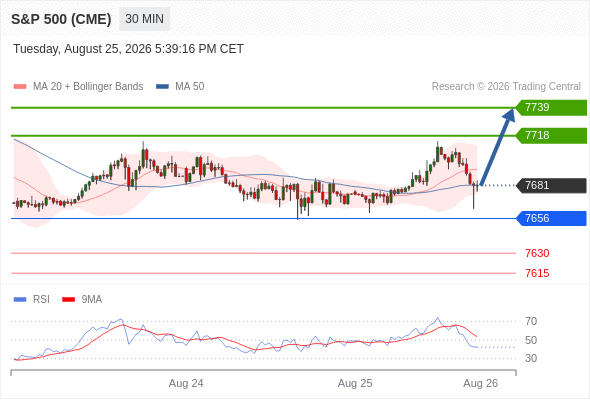The height and width of the screenshot is (400, 590).
Task: Click the Aug 24 date axis label
Action: point(186,383)
